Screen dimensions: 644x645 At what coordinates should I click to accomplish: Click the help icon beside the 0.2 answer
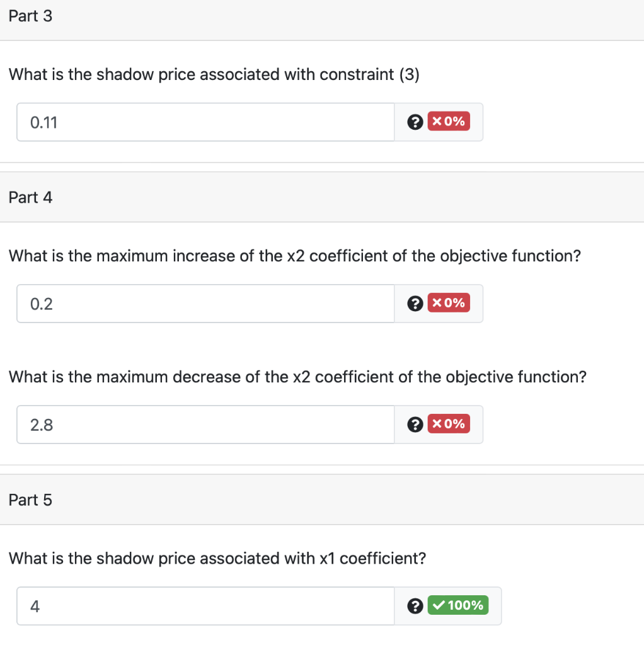[x=415, y=303]
